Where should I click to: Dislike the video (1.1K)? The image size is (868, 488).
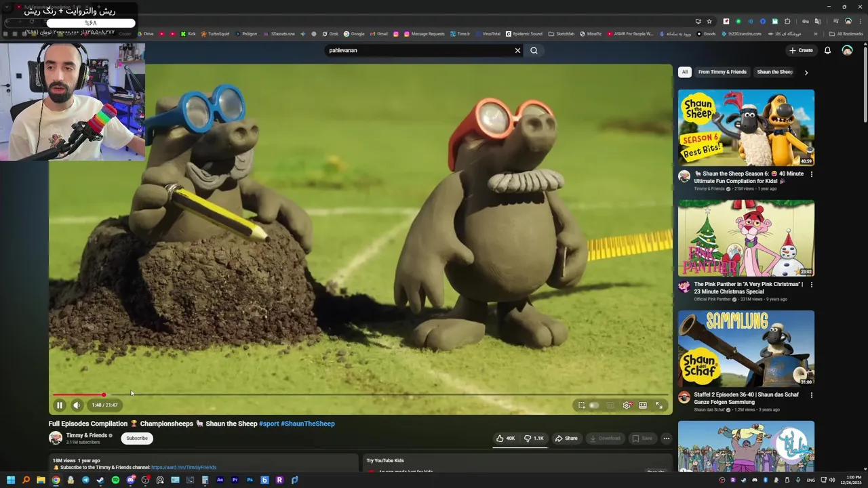click(x=534, y=439)
